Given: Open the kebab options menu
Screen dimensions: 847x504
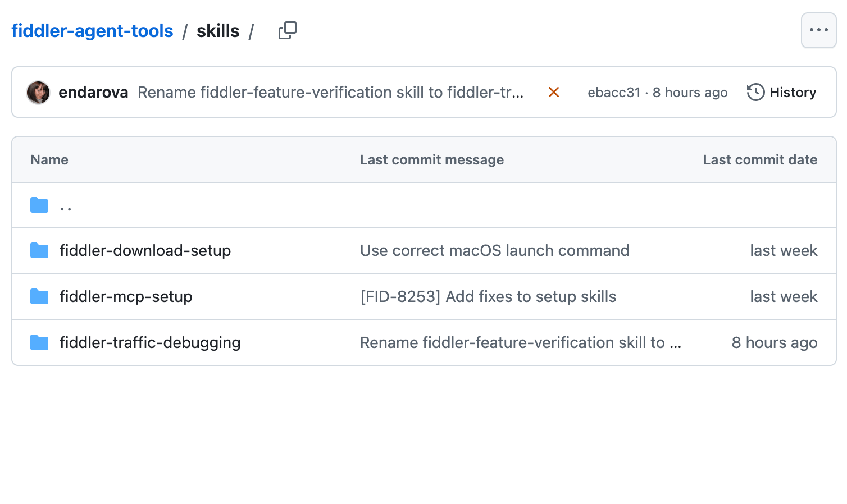Looking at the screenshot, I should (818, 31).
